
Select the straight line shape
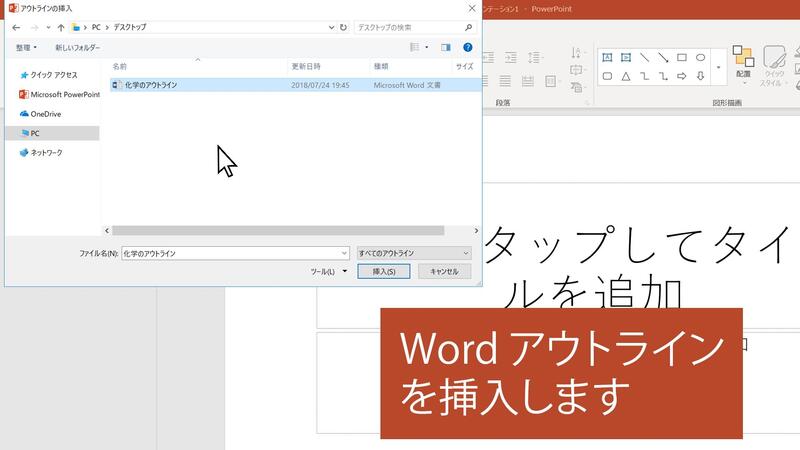pyautogui.click(x=644, y=58)
